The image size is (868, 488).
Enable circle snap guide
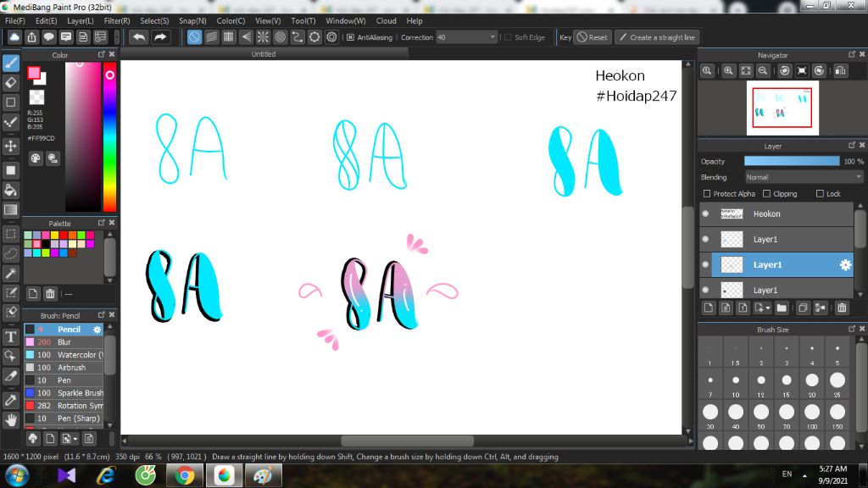(280, 37)
